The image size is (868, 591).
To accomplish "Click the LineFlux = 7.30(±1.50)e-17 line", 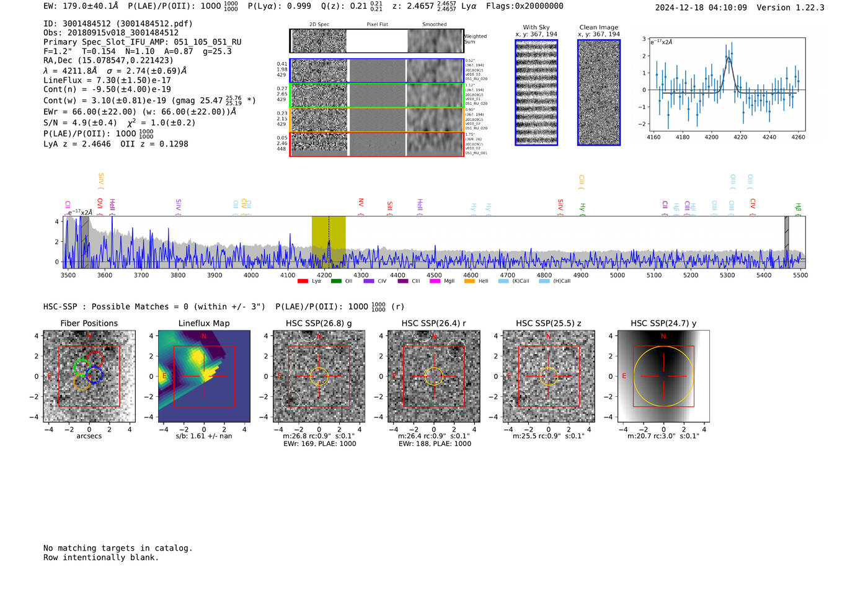I will tap(107, 80).
